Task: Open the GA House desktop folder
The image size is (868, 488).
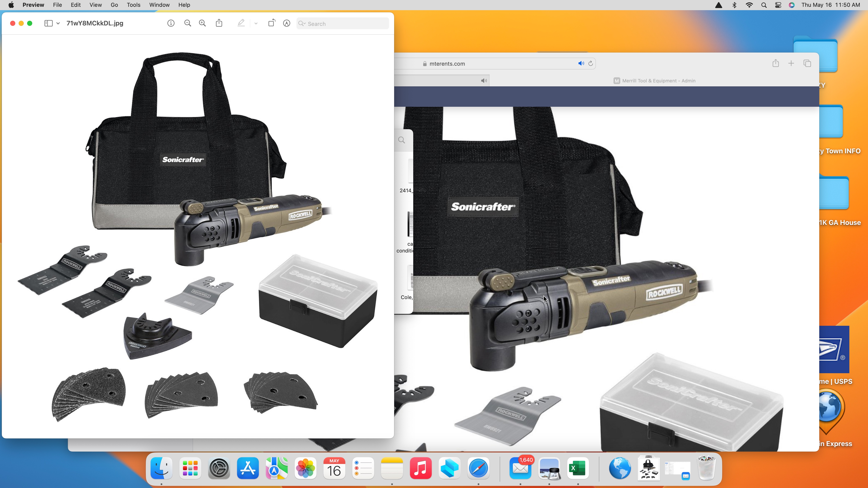Action: tap(834, 193)
